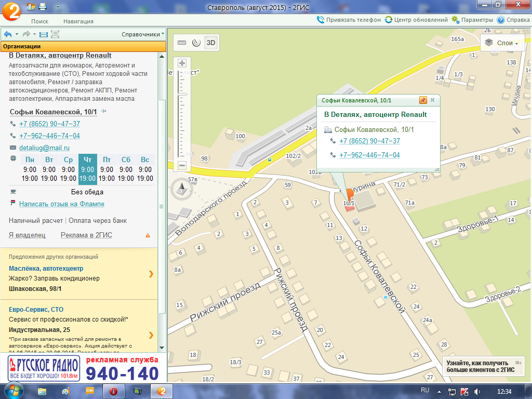Click the map zoom slider handle
The height and width of the screenshot is (399, 532).
point(182,94)
